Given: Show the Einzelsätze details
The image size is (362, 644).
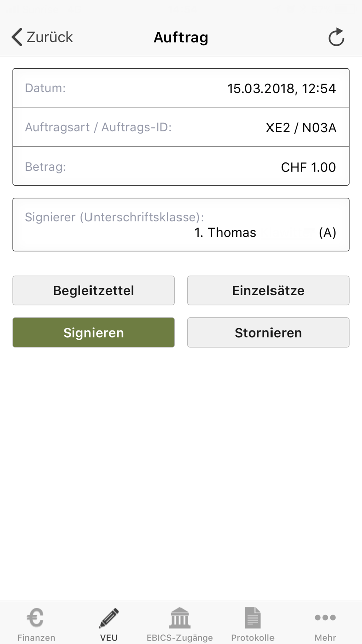Looking at the screenshot, I should [268, 290].
